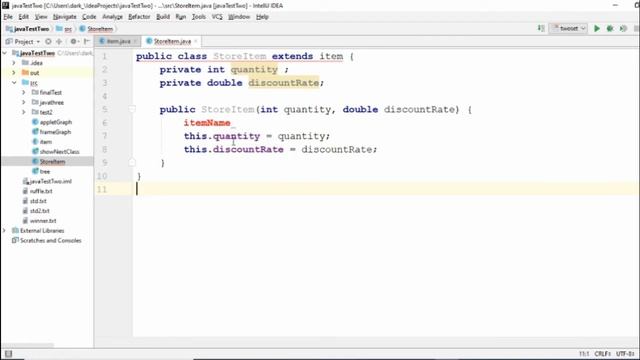This screenshot has height=360, width=640.
Task: Open the Run menu
Action: [x=180, y=17]
